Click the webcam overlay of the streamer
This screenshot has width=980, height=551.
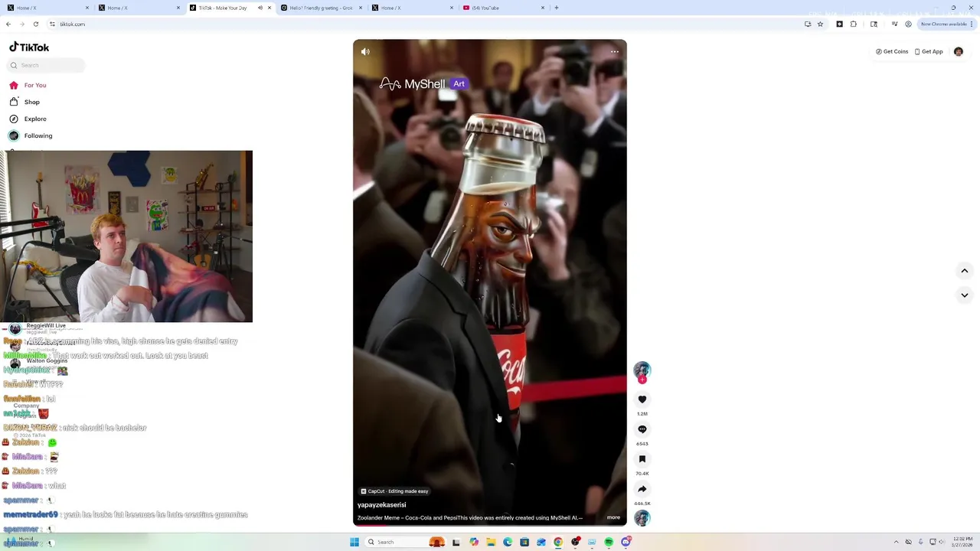pyautogui.click(x=126, y=236)
